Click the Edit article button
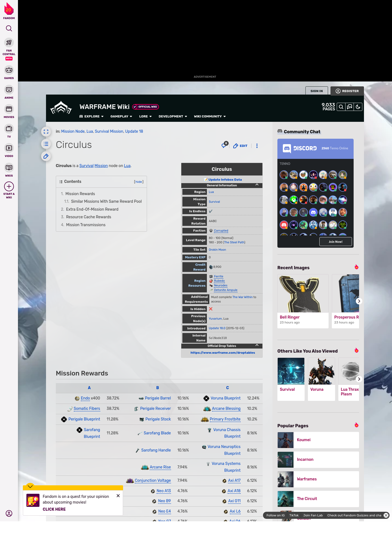 (240, 146)
